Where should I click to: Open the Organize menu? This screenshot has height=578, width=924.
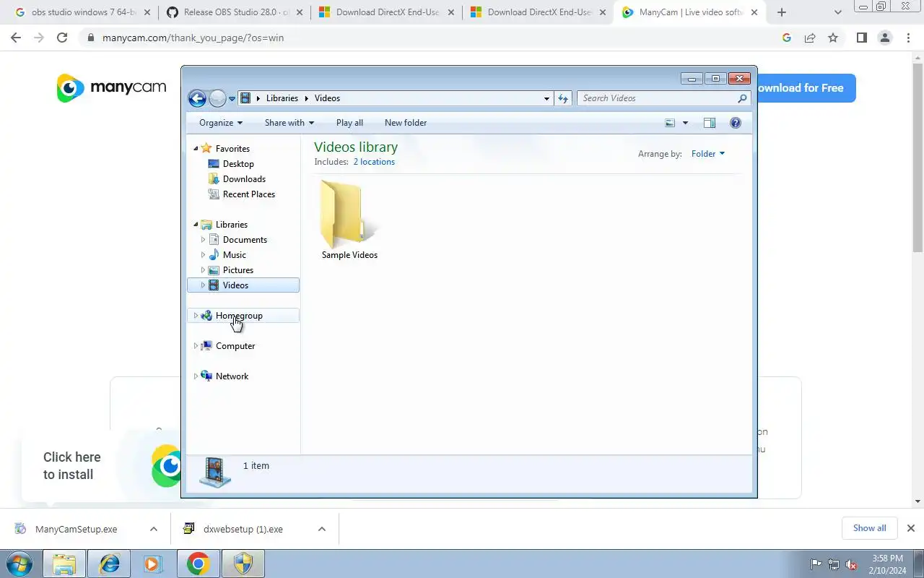pos(221,123)
